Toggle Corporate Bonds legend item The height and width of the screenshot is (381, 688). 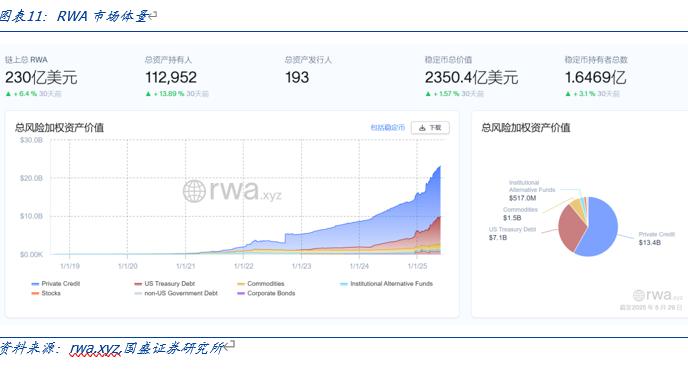[266, 293]
